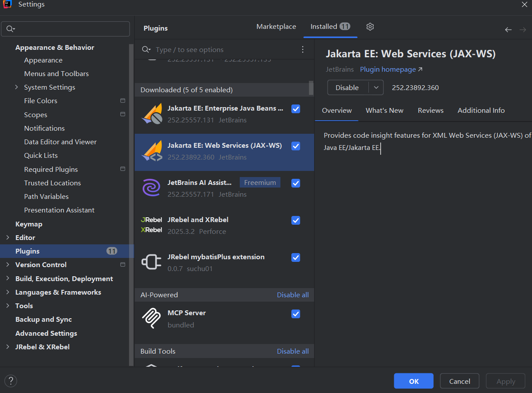Open Backup and Sync settings
Screen dimensions: 532x393
pyautogui.click(x=43, y=320)
